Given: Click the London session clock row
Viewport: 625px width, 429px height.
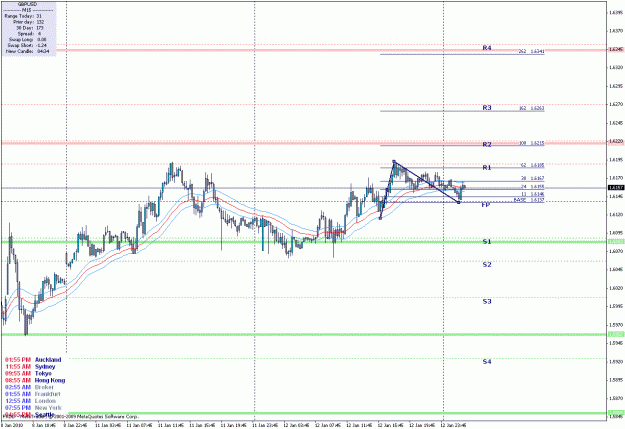Looking at the screenshot, I should (x=30, y=401).
